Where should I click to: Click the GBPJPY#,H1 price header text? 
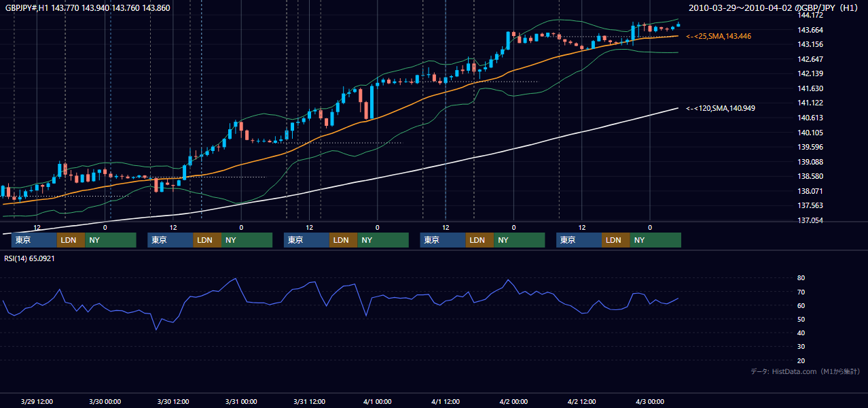[x=88, y=8]
